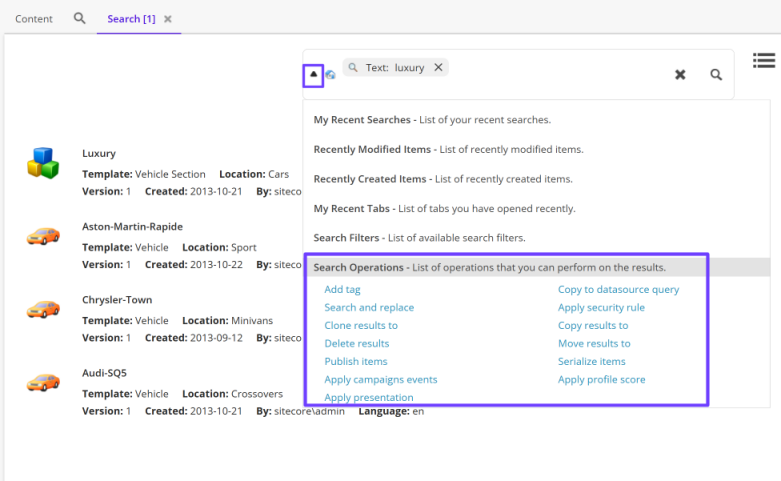Click the 'Crossovers' location value

point(257,394)
